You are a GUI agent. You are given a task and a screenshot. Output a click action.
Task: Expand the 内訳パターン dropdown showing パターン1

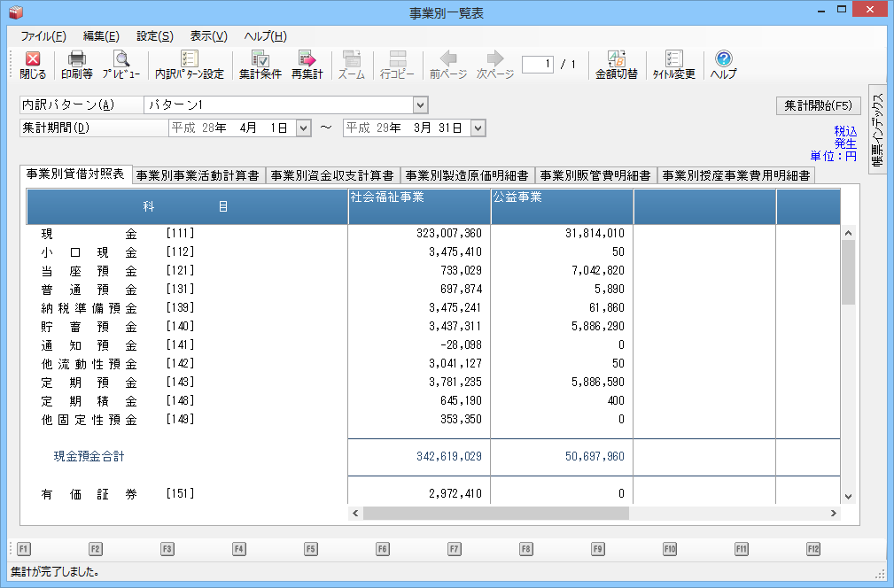tap(420, 105)
